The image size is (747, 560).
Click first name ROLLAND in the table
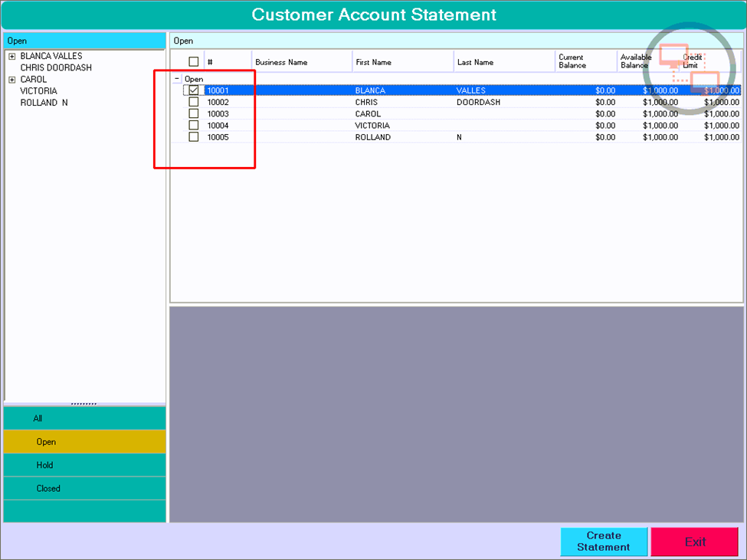pyautogui.click(x=373, y=136)
